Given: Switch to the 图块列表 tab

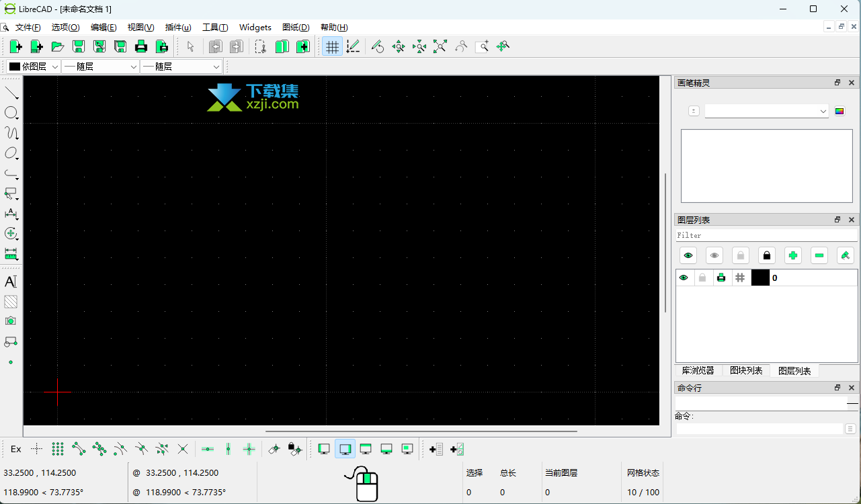Looking at the screenshot, I should click(x=746, y=370).
